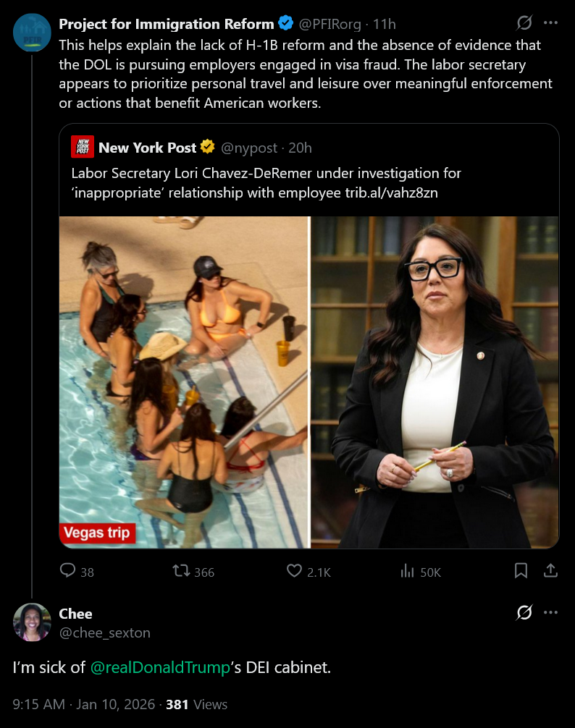The height and width of the screenshot is (728, 575).
Task: Open Project for Immigration Reform profile avatar
Action: click(32, 32)
